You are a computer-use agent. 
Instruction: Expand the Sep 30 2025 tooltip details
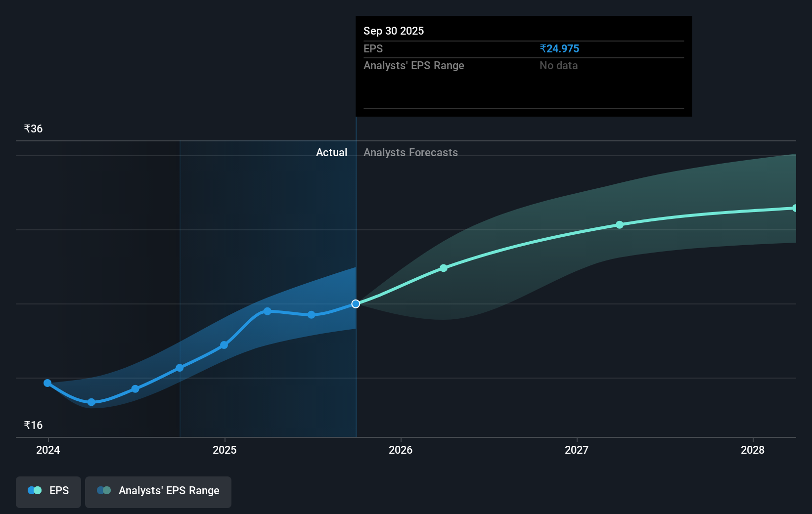click(393, 31)
